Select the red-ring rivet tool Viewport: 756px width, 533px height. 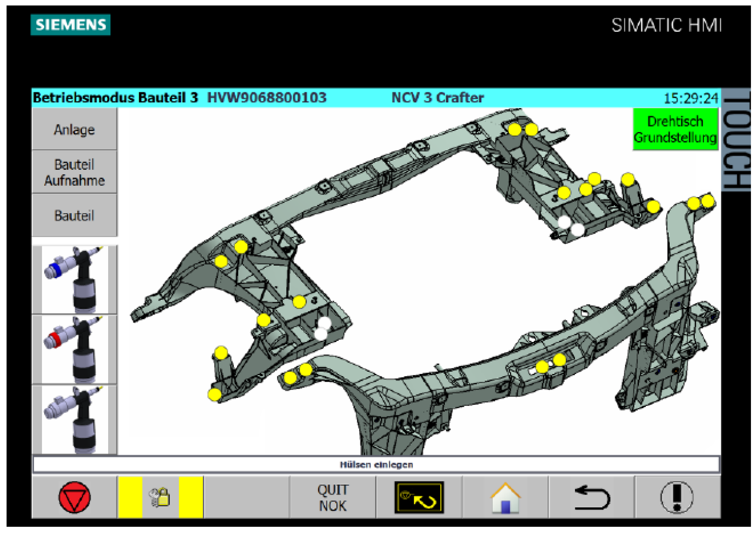(x=75, y=349)
